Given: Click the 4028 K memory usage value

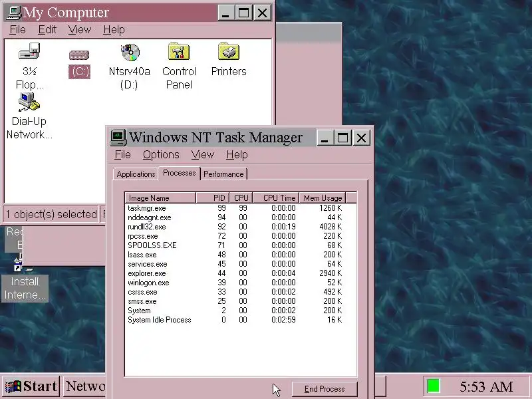Looking at the screenshot, I should pos(331,227).
